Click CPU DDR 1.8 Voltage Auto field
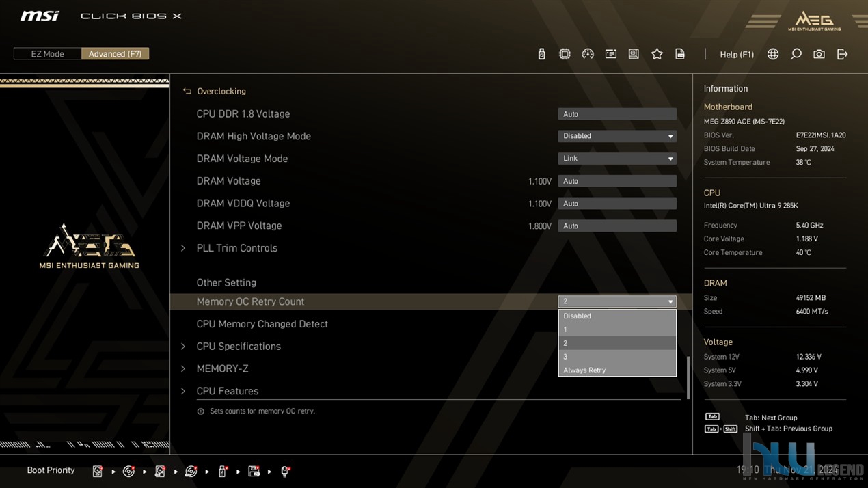 click(x=617, y=114)
